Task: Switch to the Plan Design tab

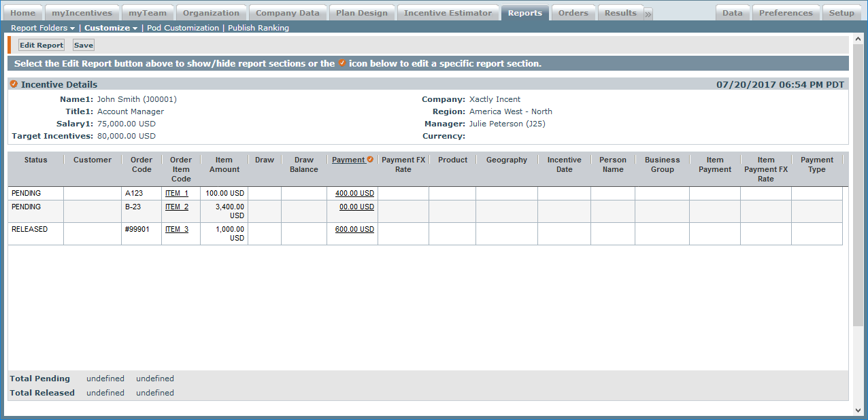Action: click(361, 13)
